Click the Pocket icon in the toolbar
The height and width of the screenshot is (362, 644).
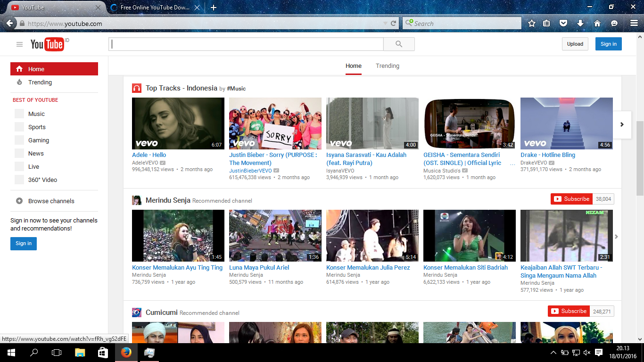tap(563, 24)
